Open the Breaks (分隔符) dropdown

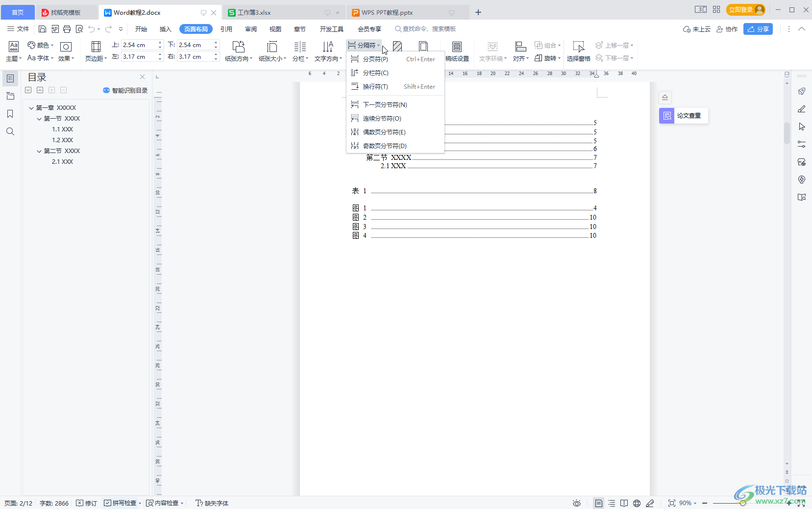[x=364, y=45]
